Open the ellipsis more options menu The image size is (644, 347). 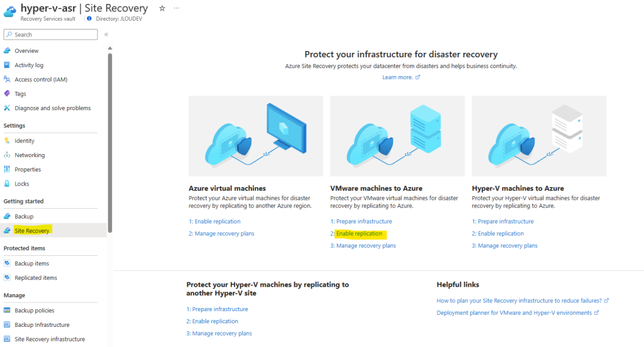(x=177, y=8)
